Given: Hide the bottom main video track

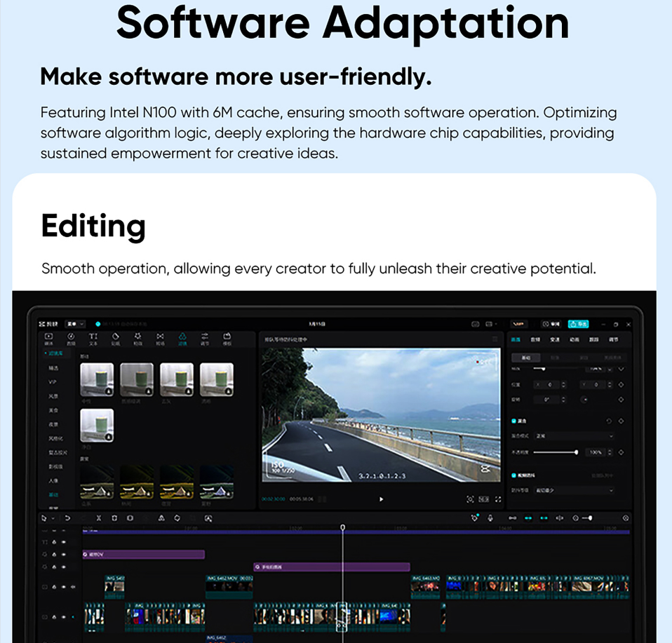Looking at the screenshot, I should [x=64, y=617].
